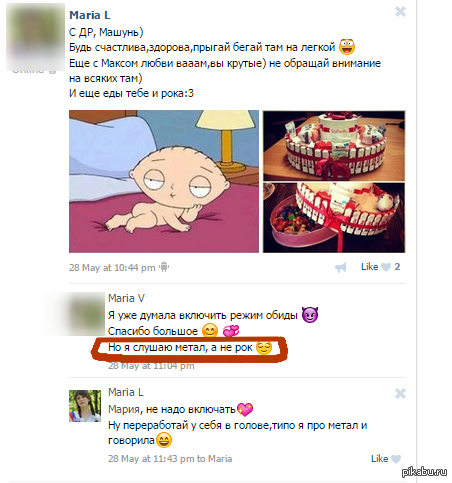Delete Maria L's reply with X icon
Screen dimensions: 452x483
point(400,394)
